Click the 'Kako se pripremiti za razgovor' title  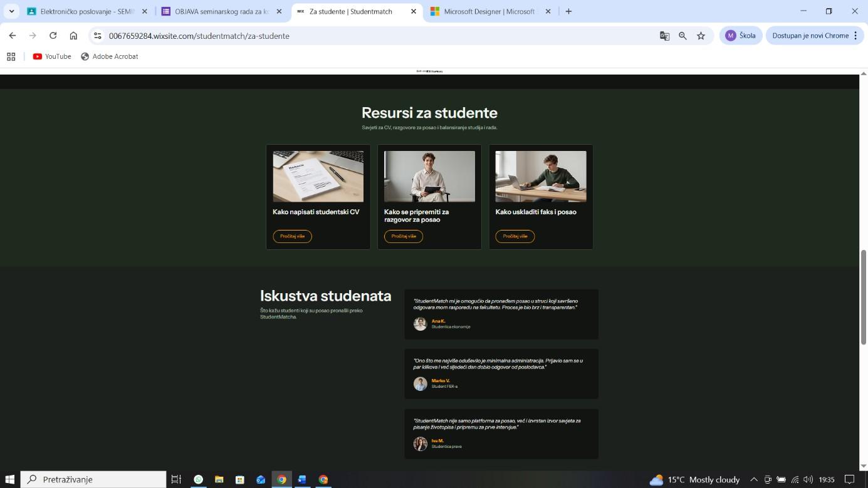pyautogui.click(x=416, y=215)
